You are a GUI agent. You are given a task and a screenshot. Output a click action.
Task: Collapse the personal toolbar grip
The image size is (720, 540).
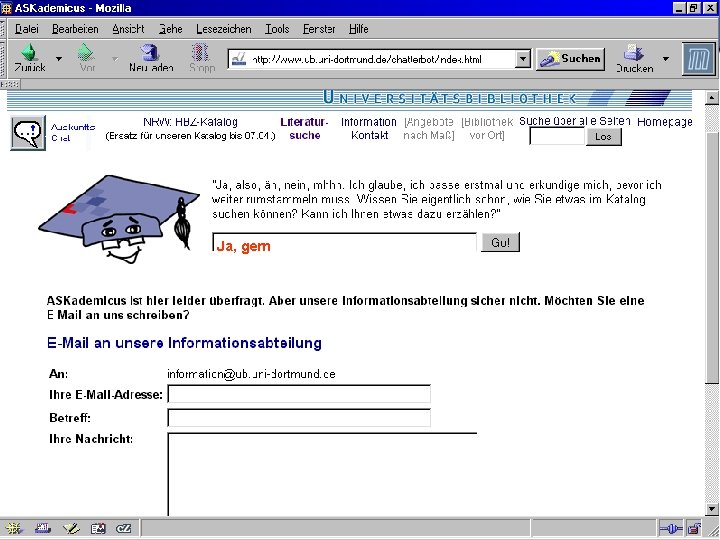[10, 84]
